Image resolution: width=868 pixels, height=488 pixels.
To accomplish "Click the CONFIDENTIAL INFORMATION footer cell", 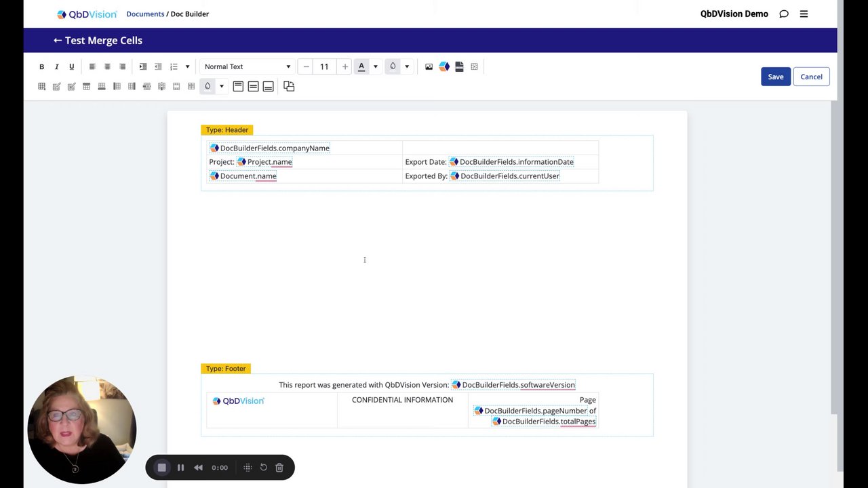I will pyautogui.click(x=402, y=410).
